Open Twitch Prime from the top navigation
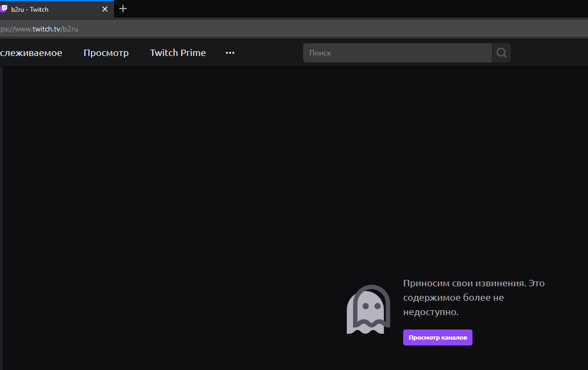This screenshot has height=370, width=588. click(178, 53)
